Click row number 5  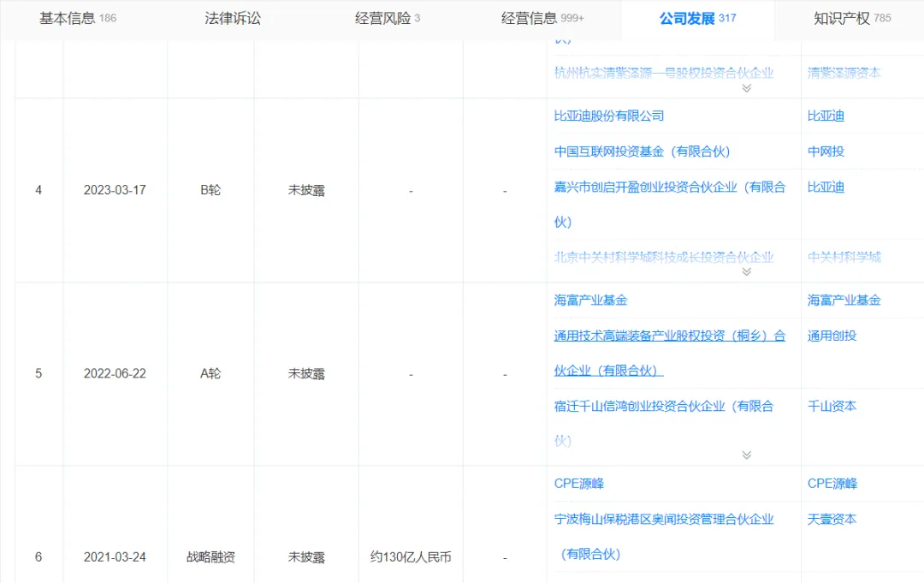click(38, 374)
